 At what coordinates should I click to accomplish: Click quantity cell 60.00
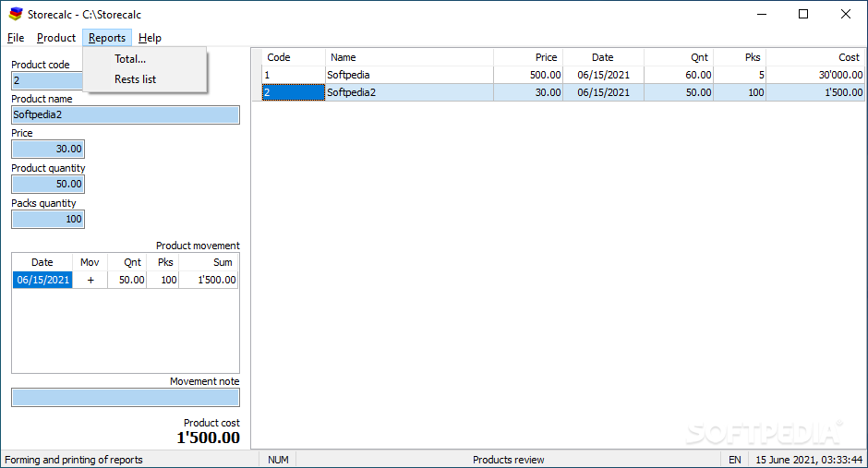(679, 75)
